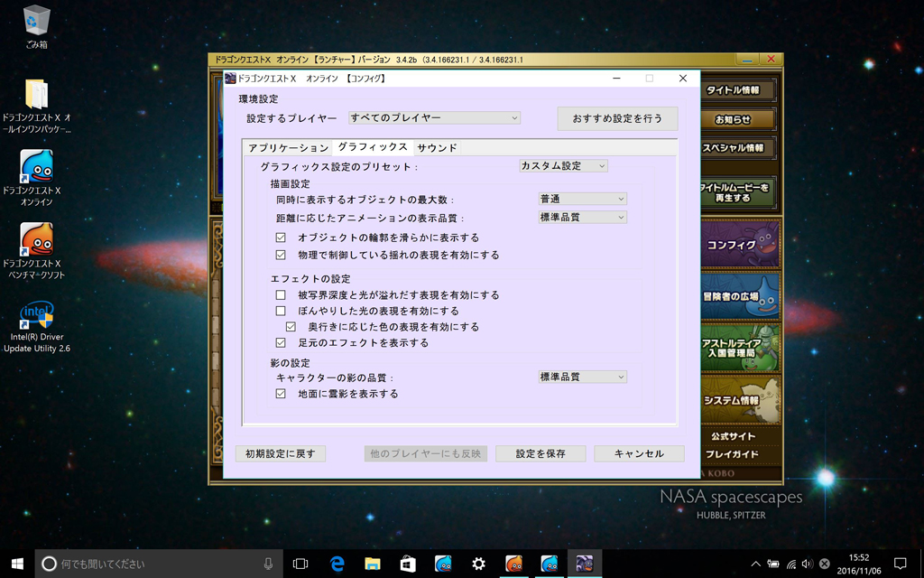
Task: Toggle 地面に雲影を表示する checkbox
Action: tap(281, 394)
